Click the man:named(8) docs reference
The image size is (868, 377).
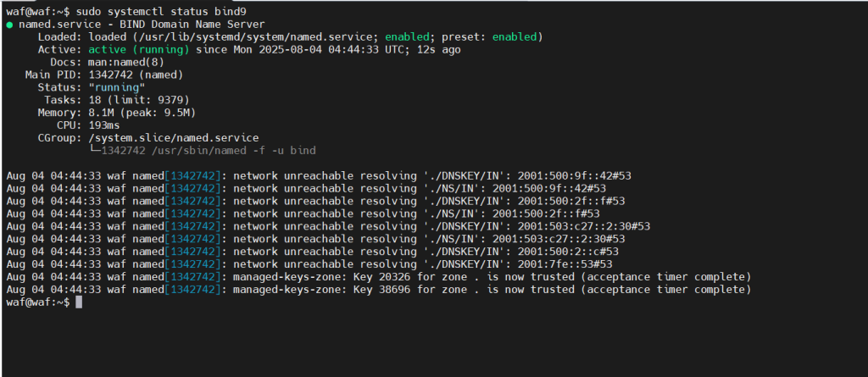(x=126, y=62)
